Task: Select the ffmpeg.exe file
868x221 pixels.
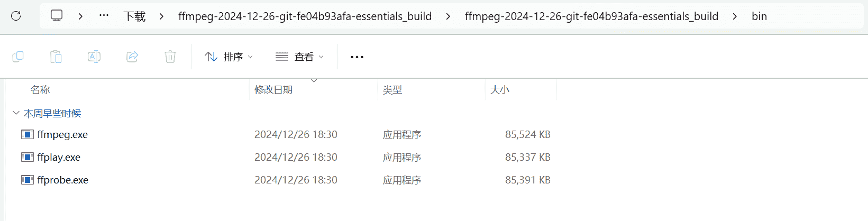Action: [62, 135]
